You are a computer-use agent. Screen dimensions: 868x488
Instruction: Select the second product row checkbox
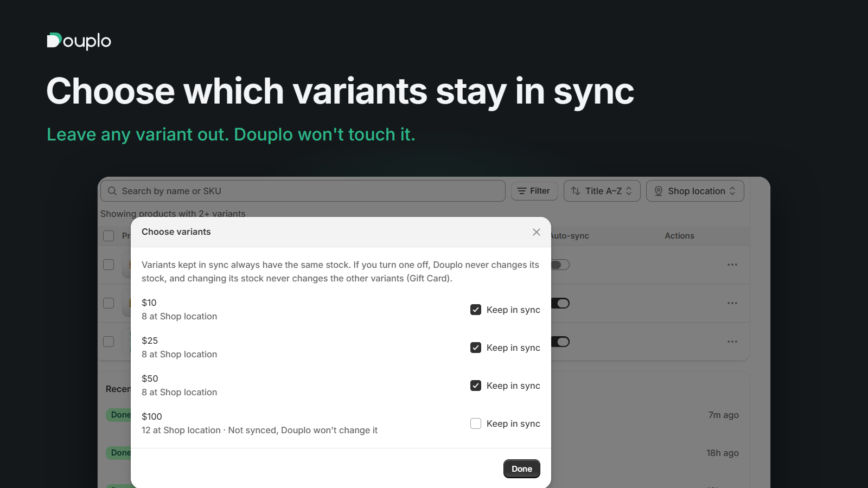coord(108,303)
